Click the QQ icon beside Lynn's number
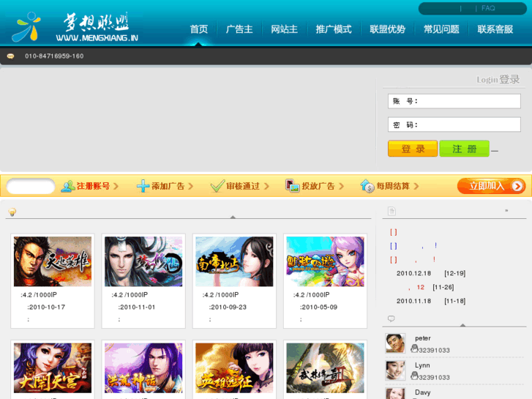This screenshot has width=532, height=399. [414, 376]
